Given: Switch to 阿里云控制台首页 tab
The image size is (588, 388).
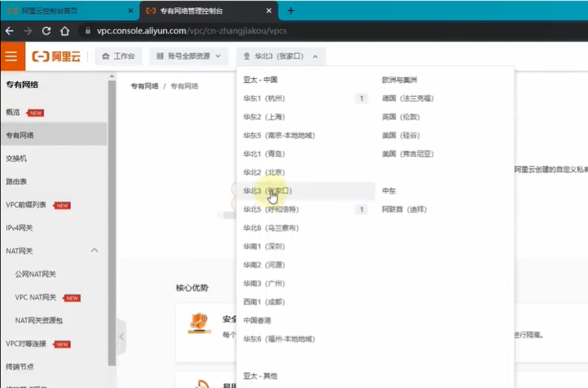Looking at the screenshot, I should (x=69, y=10).
